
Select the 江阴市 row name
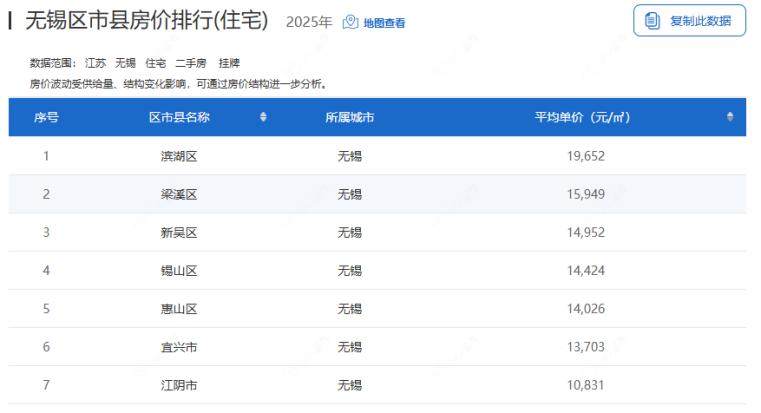(x=179, y=385)
